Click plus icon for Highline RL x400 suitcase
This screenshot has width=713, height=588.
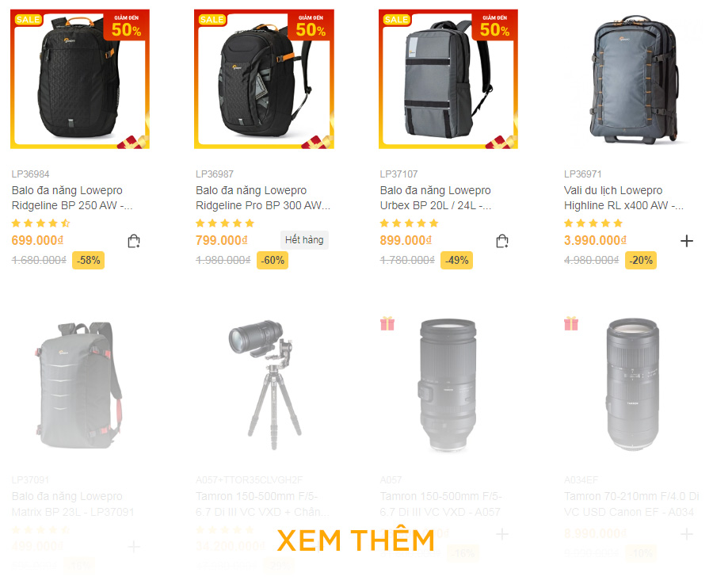687,241
